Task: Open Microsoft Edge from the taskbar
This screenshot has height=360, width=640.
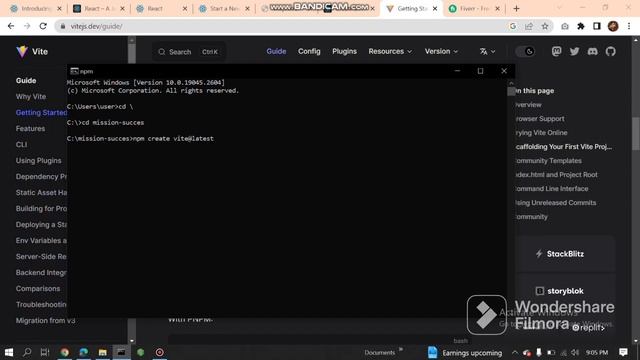Action: point(84,352)
